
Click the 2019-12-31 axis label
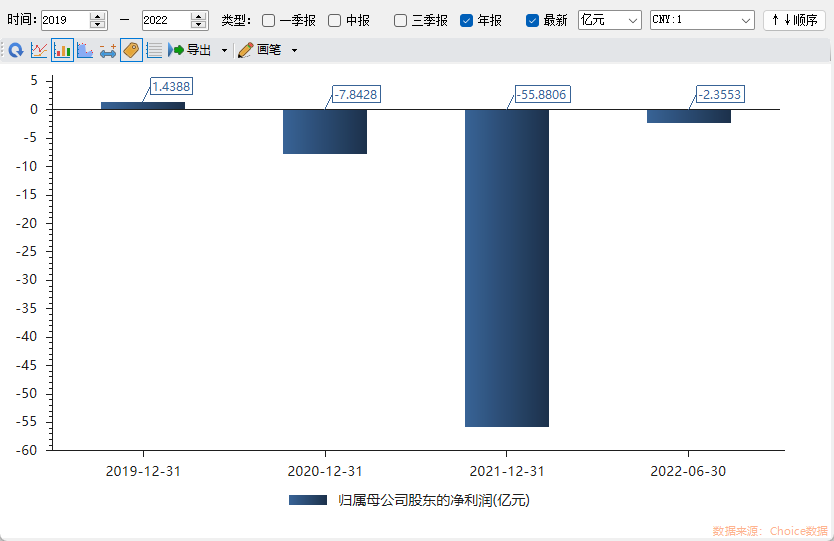pyautogui.click(x=143, y=471)
